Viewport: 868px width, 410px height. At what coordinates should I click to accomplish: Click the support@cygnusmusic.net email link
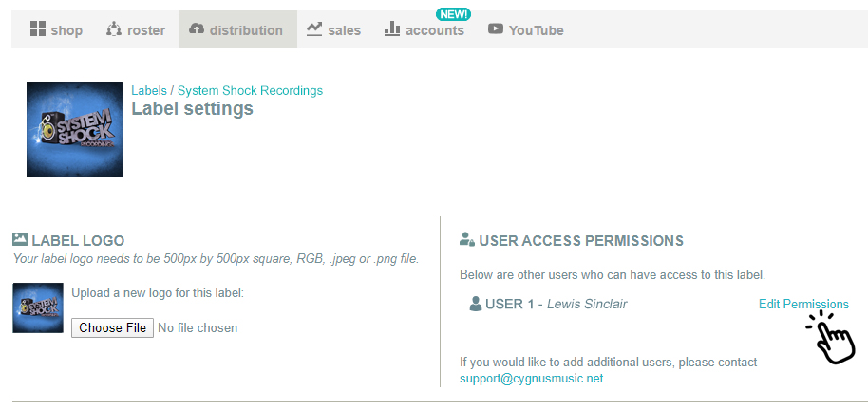tap(532, 379)
